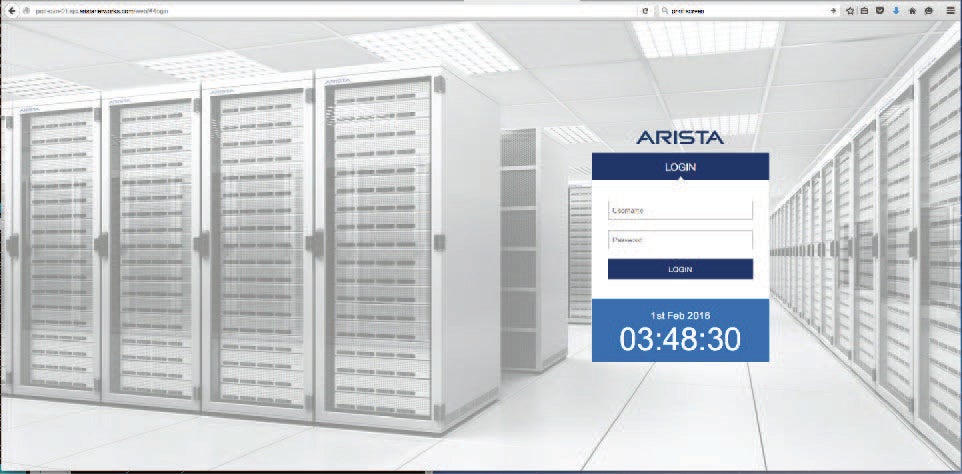Click the search go arrow
Screen dimensions: 962x474
(833, 11)
